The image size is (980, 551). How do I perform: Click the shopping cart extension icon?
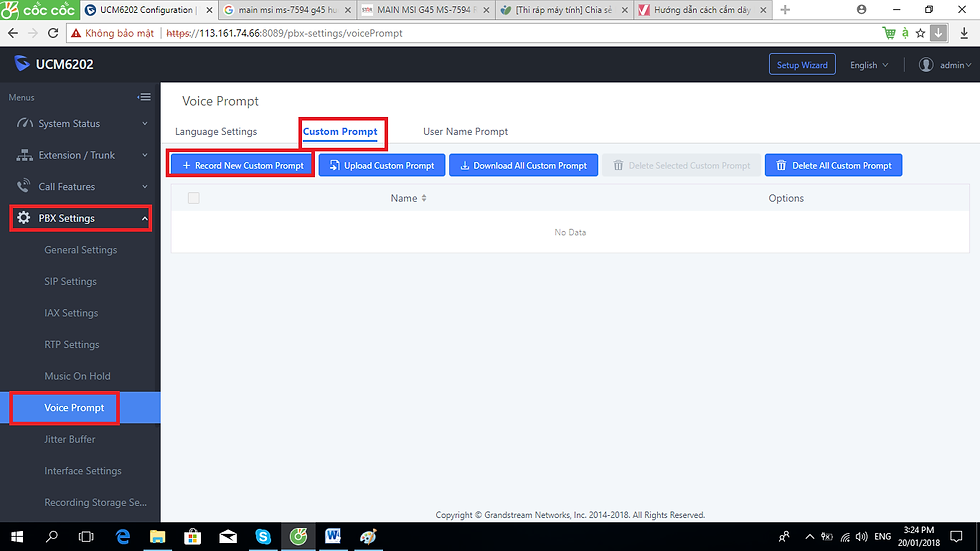[888, 33]
